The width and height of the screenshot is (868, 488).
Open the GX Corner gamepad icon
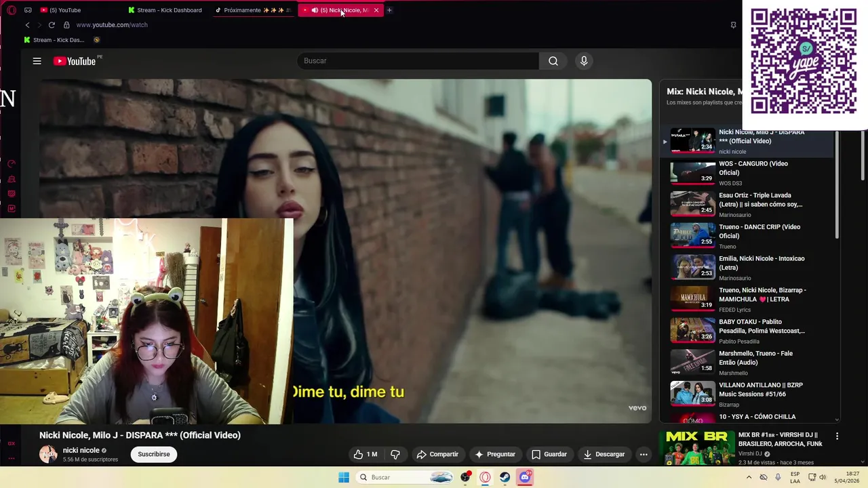(x=28, y=10)
